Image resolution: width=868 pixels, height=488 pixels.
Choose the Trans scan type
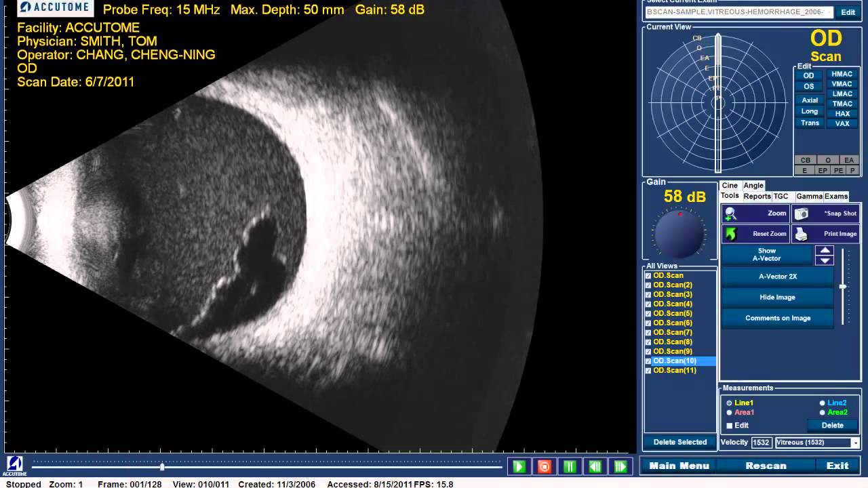pyautogui.click(x=810, y=123)
